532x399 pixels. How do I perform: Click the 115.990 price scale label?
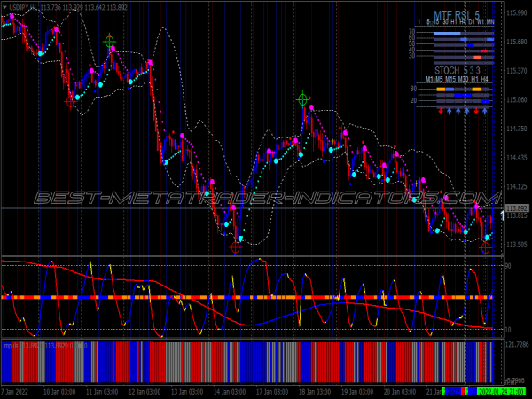(x=516, y=13)
